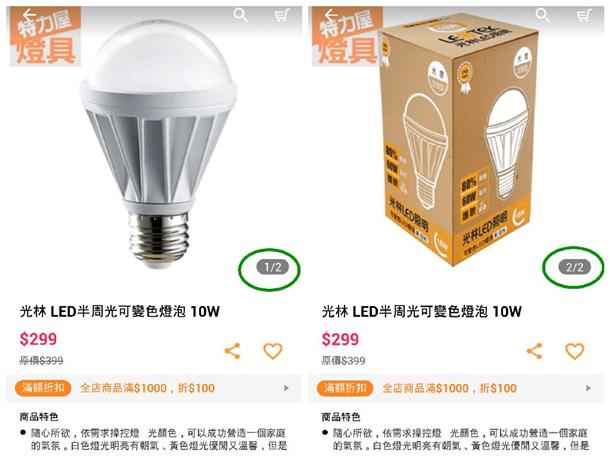Open 全店商品滿$1000 折$100 promotion on right
Image resolution: width=610 pixels, height=457 pixels.
pos(449,388)
